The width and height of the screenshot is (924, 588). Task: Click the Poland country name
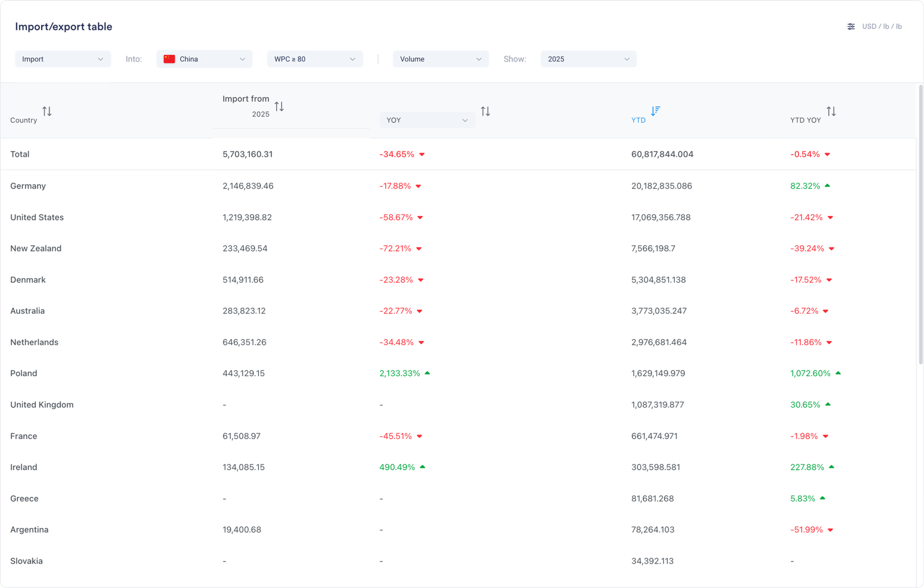point(24,373)
